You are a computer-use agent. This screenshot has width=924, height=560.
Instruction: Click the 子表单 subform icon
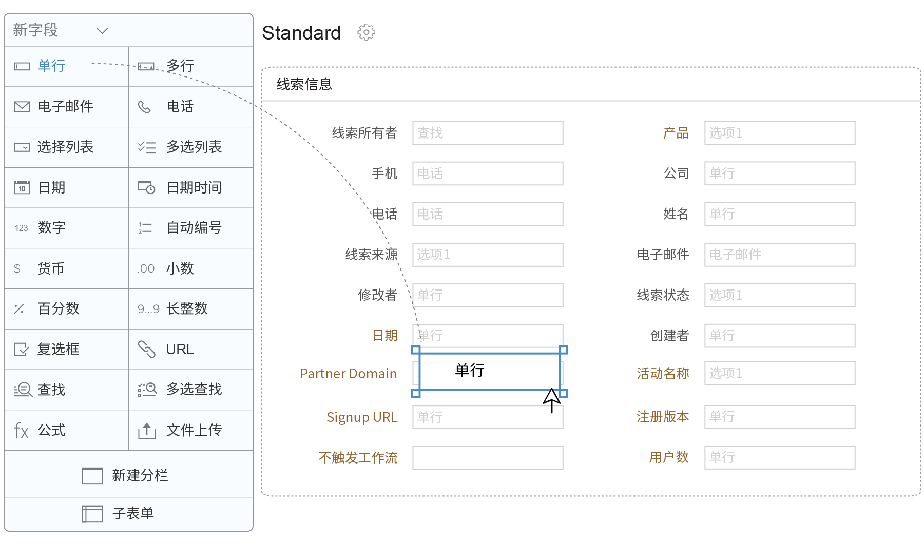pyautogui.click(x=92, y=513)
